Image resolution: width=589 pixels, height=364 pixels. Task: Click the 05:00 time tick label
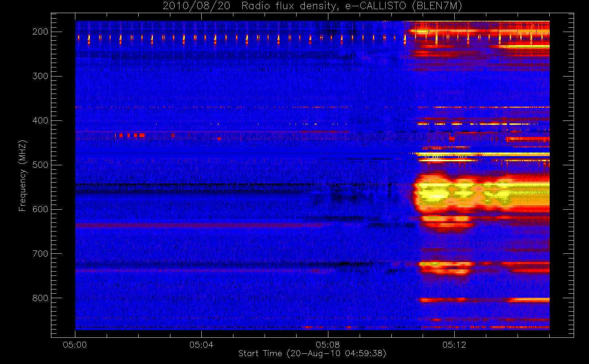click(x=75, y=345)
